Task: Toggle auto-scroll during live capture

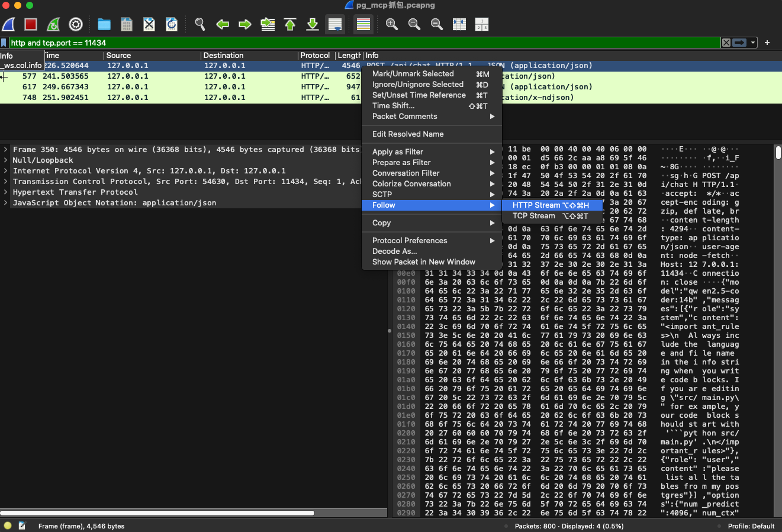Action: [335, 24]
